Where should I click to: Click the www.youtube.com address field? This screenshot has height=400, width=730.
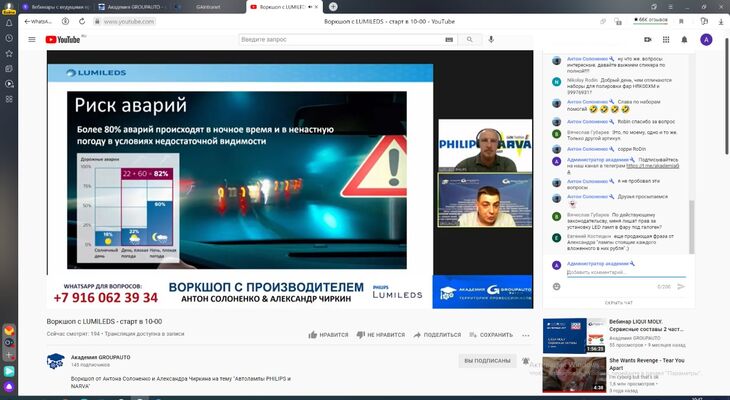click(129, 21)
